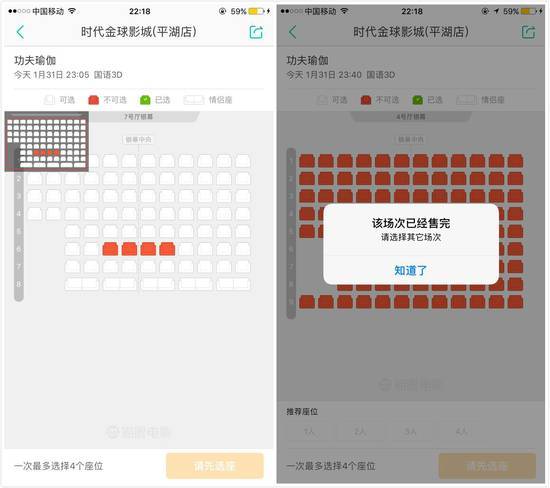This screenshot has height=488, width=550.
Task: Choose 2人 recommended seat option
Action: 360,431
